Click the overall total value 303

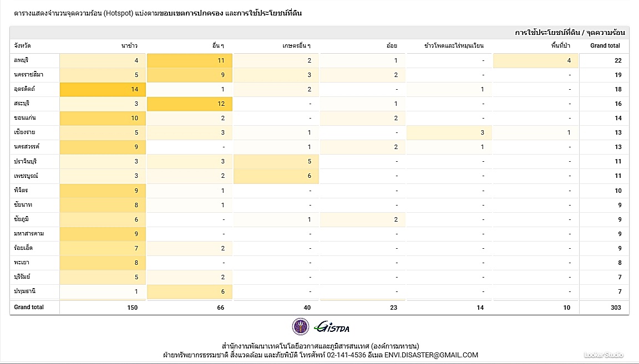(616, 307)
